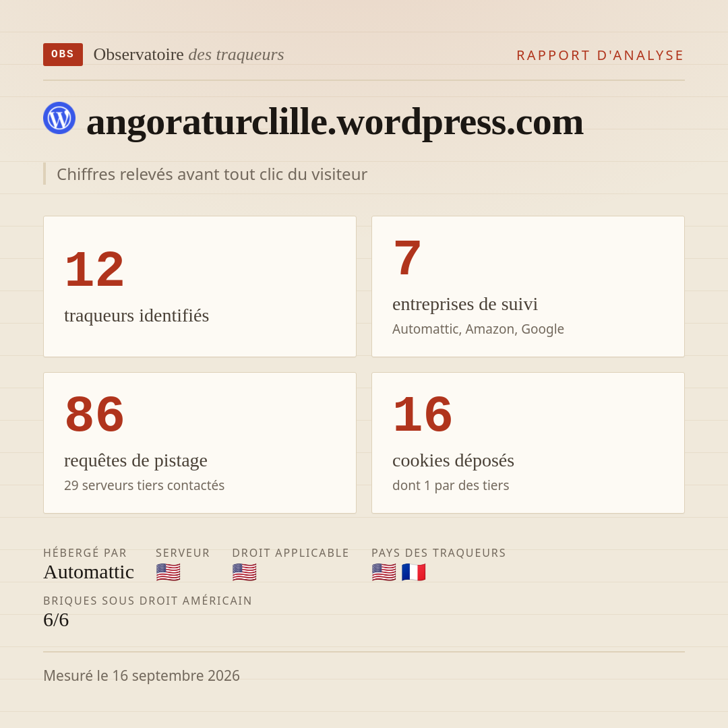Click the number 7 in entreprises card

pyautogui.click(x=407, y=257)
